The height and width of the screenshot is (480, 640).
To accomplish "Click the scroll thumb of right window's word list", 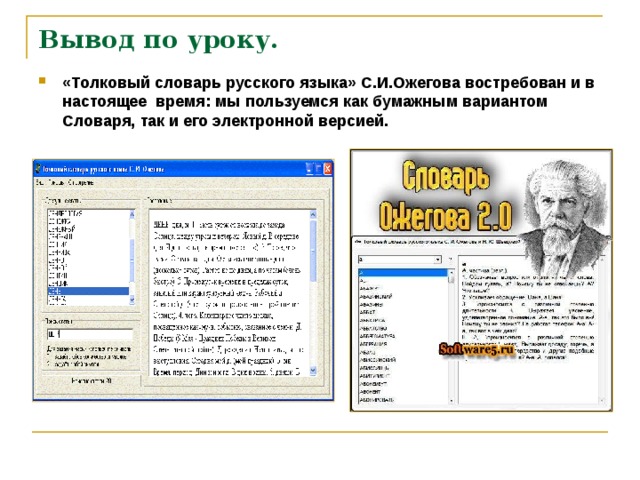I will pos(451,279).
